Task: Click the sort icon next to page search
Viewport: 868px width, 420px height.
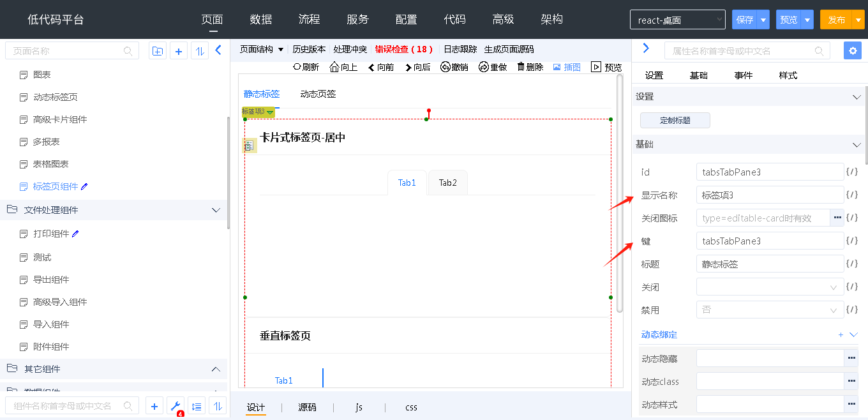Action: point(200,51)
